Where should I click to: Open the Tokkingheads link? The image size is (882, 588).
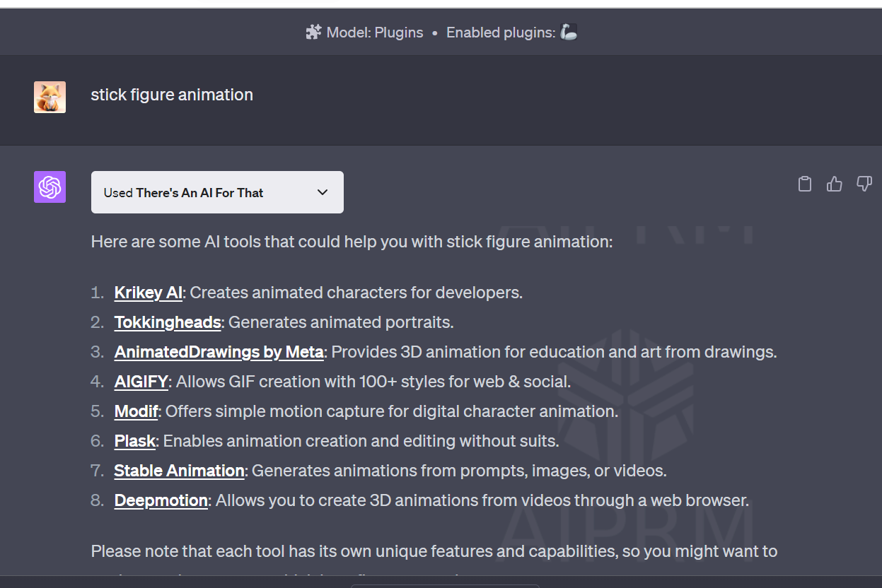coord(168,322)
